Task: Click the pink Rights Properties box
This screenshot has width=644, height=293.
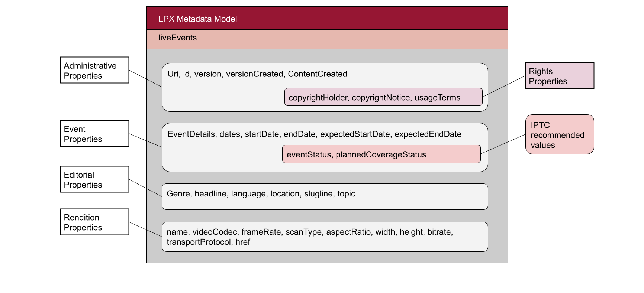Action: click(x=559, y=76)
